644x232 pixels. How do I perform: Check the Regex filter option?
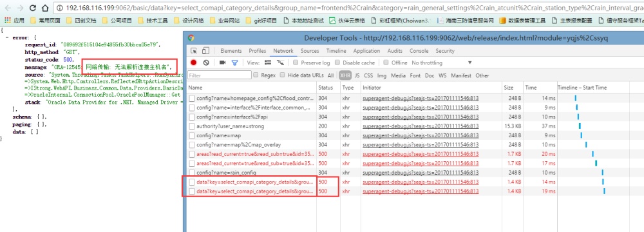(256, 75)
